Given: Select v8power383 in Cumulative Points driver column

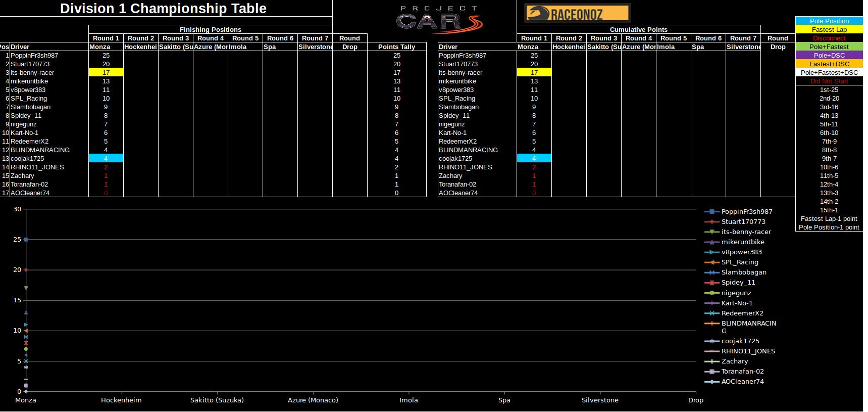Looking at the screenshot, I should (456, 89).
